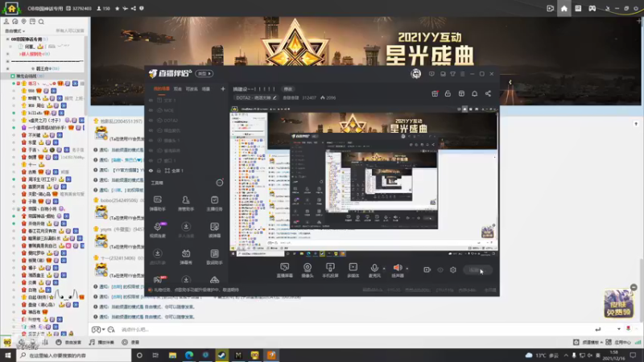Click the room lock icon beside the bell

[x=448, y=93]
